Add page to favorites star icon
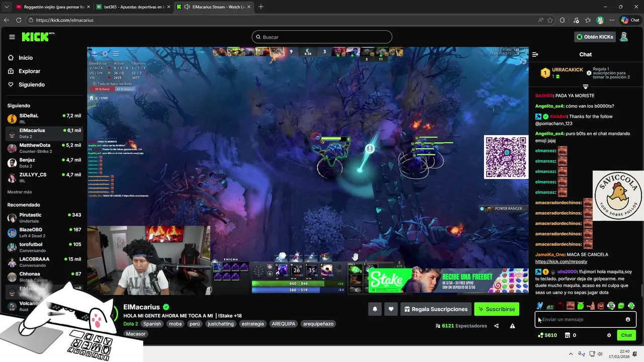The image size is (644, 362). (550, 20)
